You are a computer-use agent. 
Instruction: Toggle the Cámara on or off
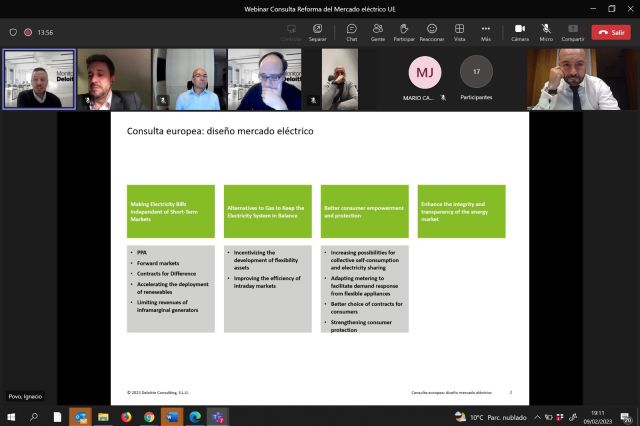[520, 31]
